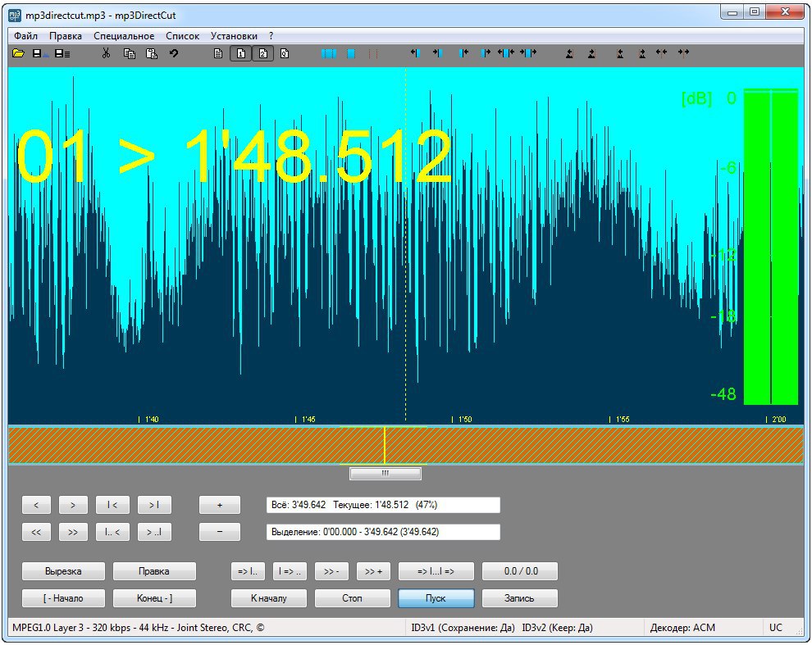Open the Установки menu
This screenshot has height=645, width=812.
click(234, 36)
